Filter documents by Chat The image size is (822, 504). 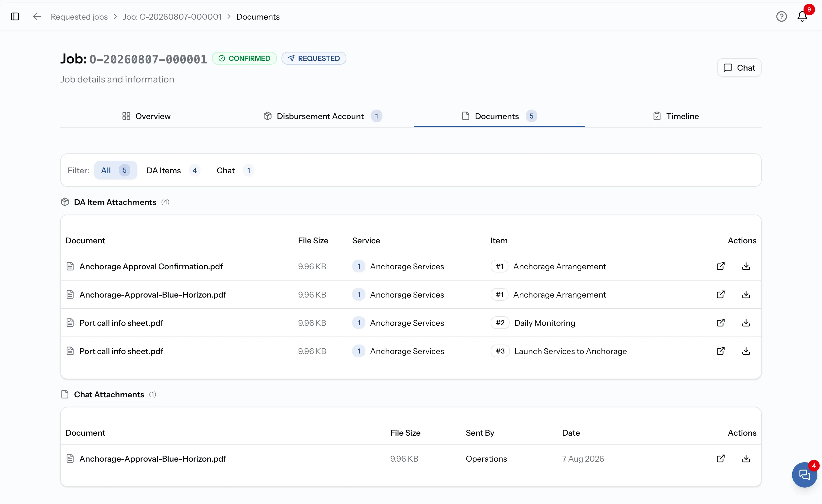(235, 170)
